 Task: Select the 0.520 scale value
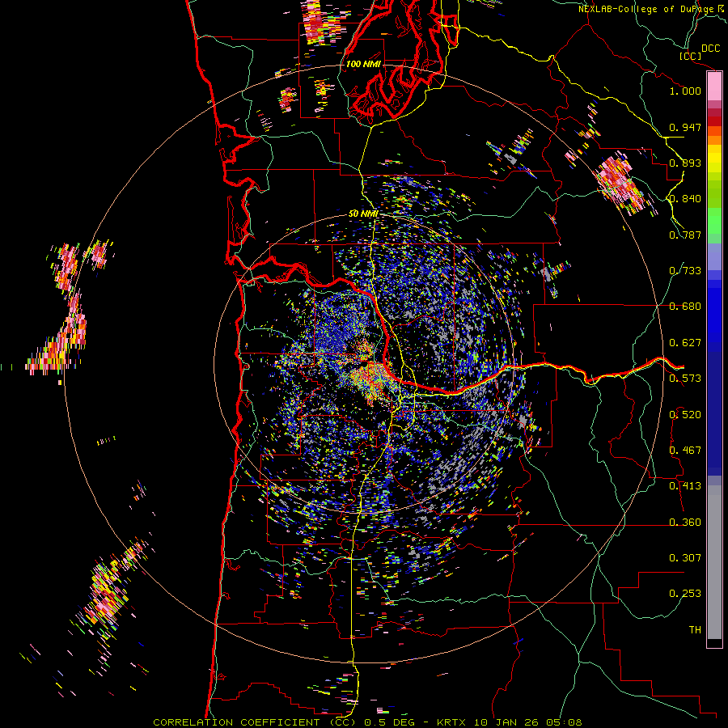click(x=685, y=415)
